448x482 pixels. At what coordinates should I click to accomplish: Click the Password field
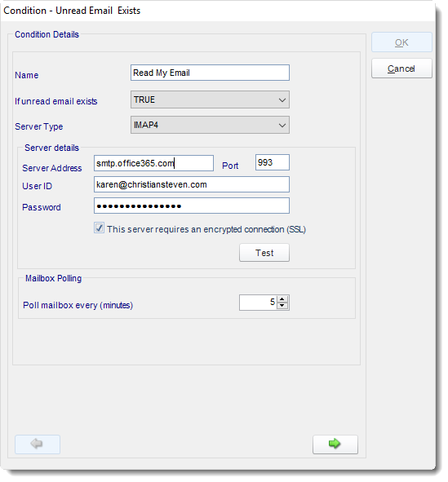[192, 206]
